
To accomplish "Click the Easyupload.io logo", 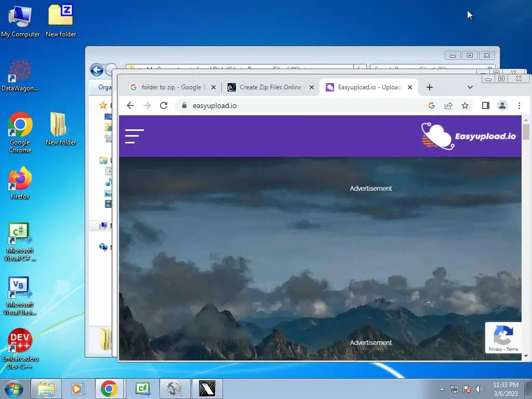I will click(x=469, y=136).
